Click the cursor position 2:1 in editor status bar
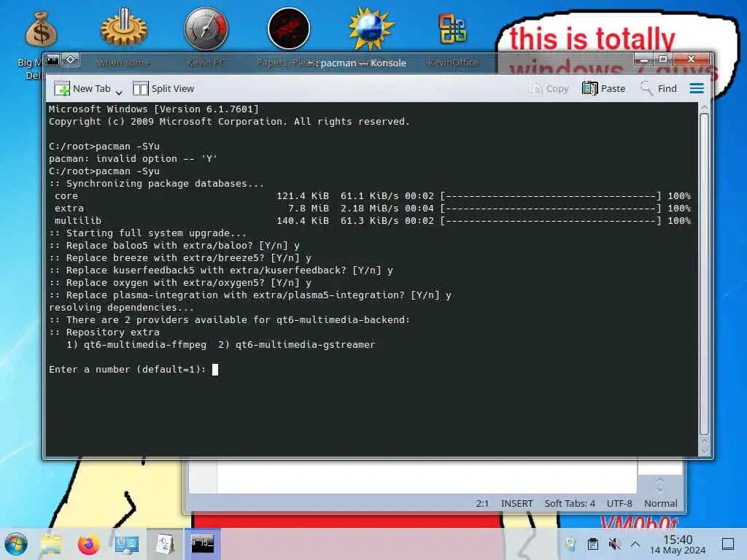The height and width of the screenshot is (560, 747). pyautogui.click(x=482, y=503)
